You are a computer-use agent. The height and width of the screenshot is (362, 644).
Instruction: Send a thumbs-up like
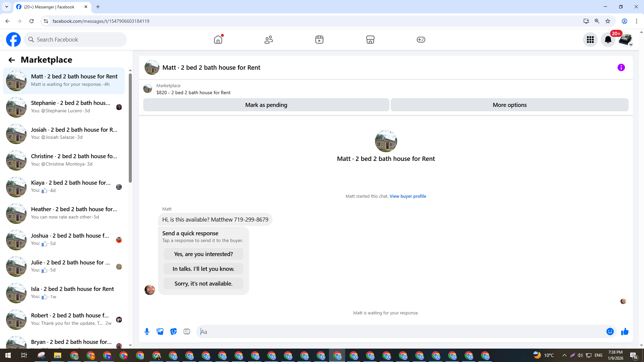tap(625, 331)
